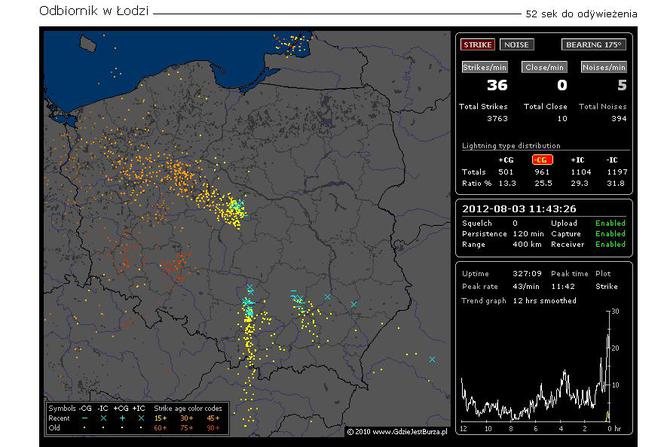Click the Peak time 11:42 value

563,286
